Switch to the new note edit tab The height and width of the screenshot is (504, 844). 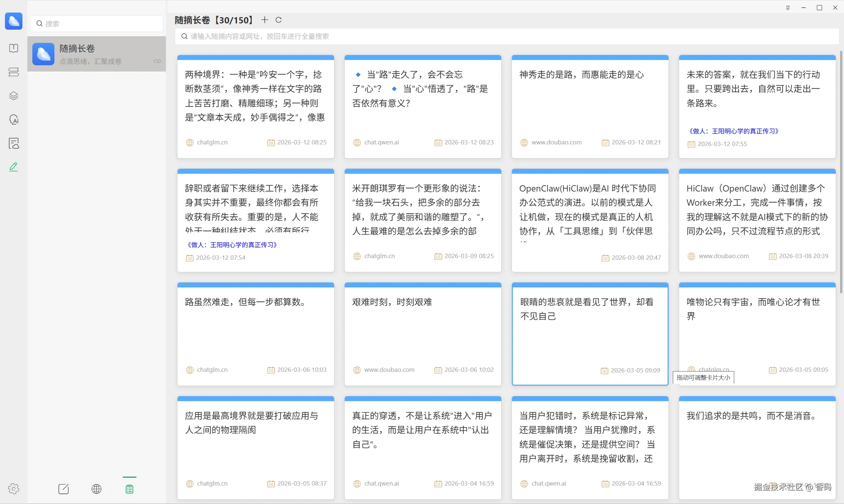click(x=64, y=489)
